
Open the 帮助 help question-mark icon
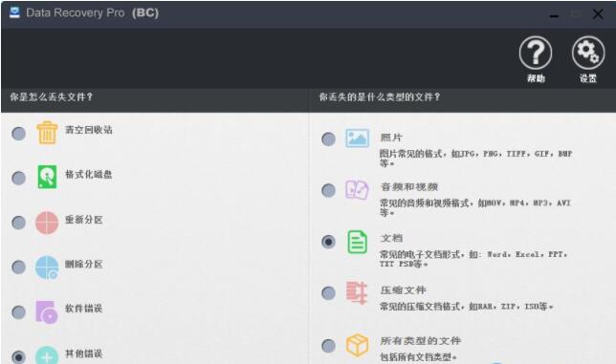click(536, 53)
